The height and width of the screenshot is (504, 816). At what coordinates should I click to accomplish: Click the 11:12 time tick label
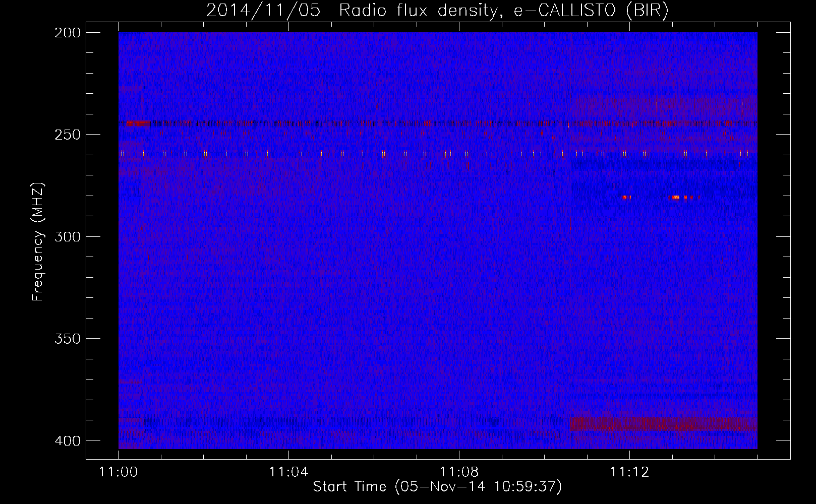[x=629, y=472]
